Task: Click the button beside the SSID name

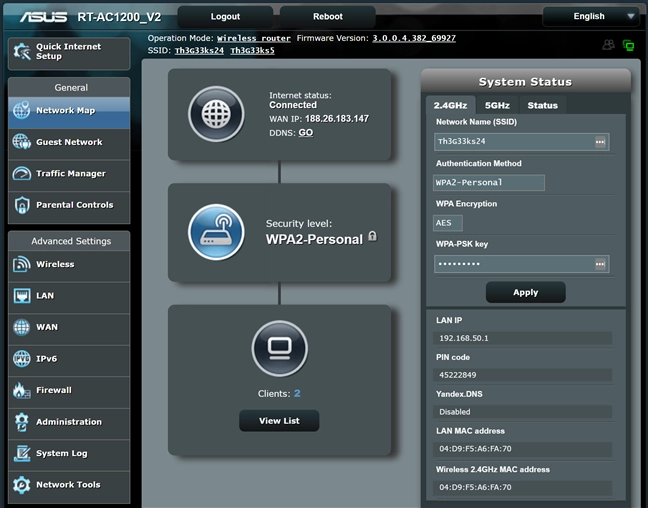Action: click(600, 142)
